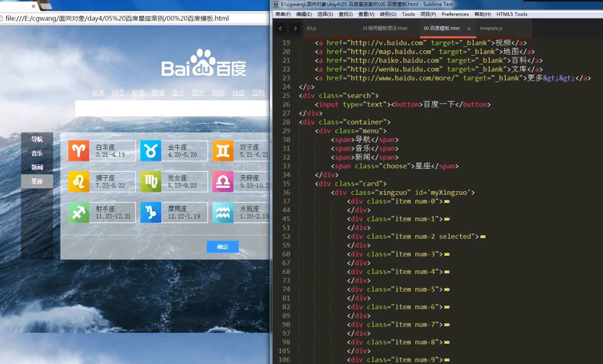Screen dimensions: 603x364
Task: Click line number 36 in Sublime gutter
Action: 286,193
